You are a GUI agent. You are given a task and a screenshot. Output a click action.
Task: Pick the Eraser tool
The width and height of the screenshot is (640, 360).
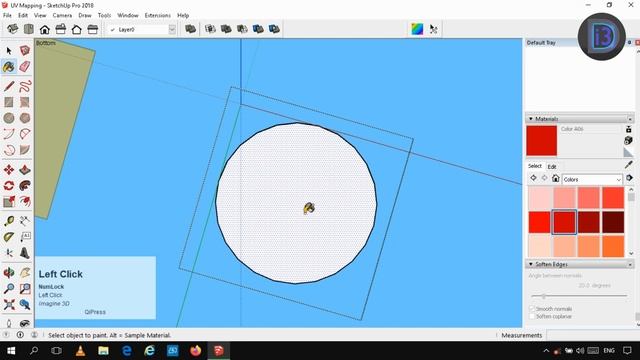tap(25, 67)
